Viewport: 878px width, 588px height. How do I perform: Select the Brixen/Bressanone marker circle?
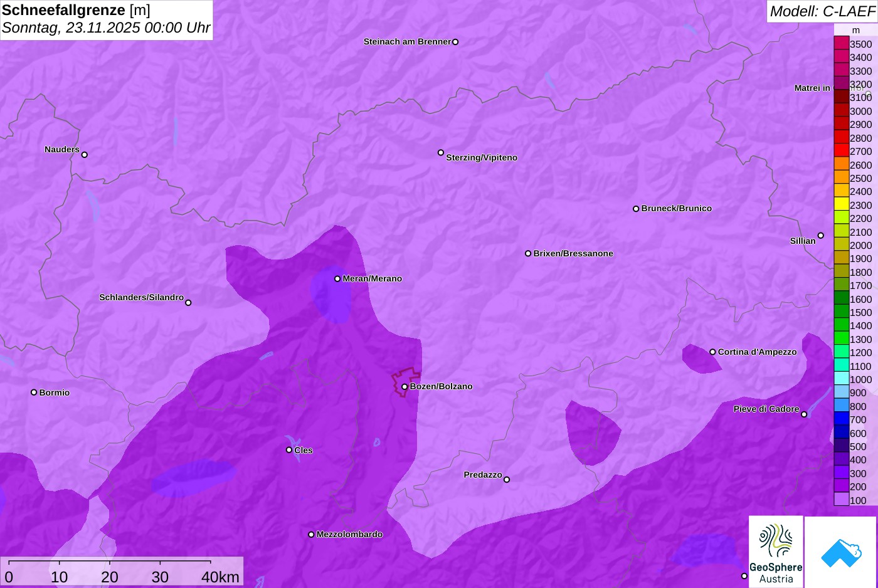point(528,254)
